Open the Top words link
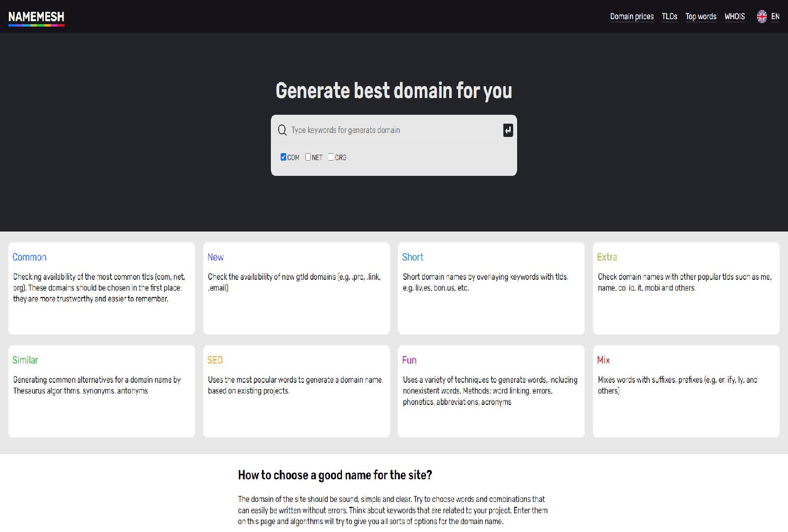788x532 pixels. point(700,17)
